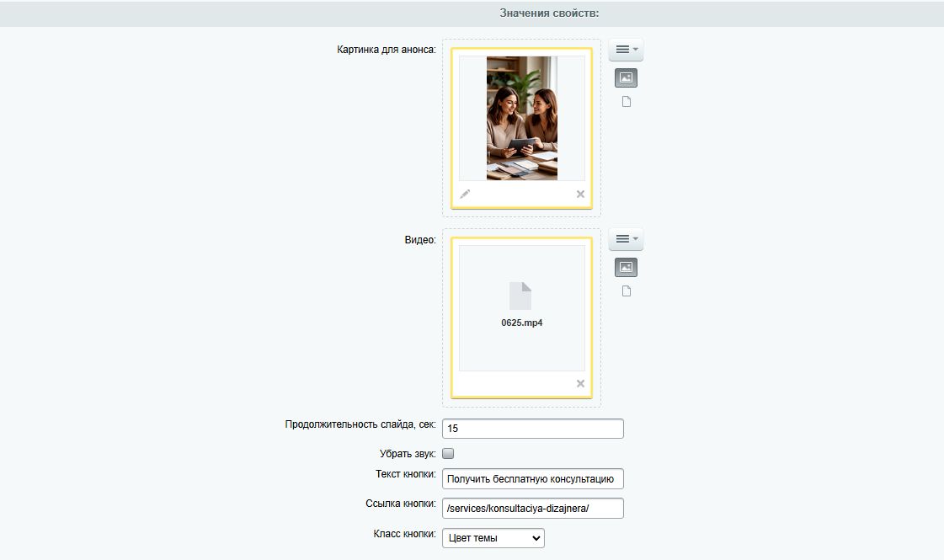Enable the Убрать звук checkbox
Screen dimensions: 944x560
click(x=448, y=454)
